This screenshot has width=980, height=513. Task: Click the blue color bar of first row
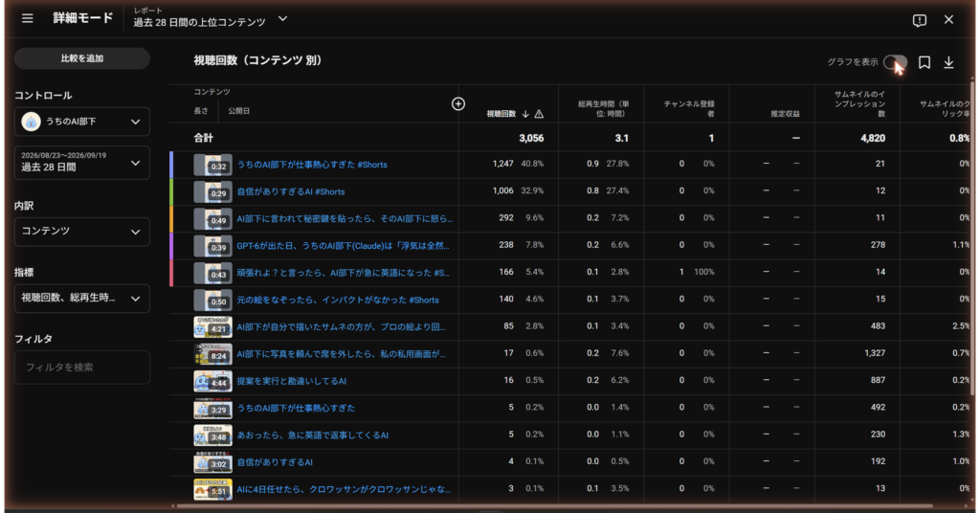click(171, 165)
